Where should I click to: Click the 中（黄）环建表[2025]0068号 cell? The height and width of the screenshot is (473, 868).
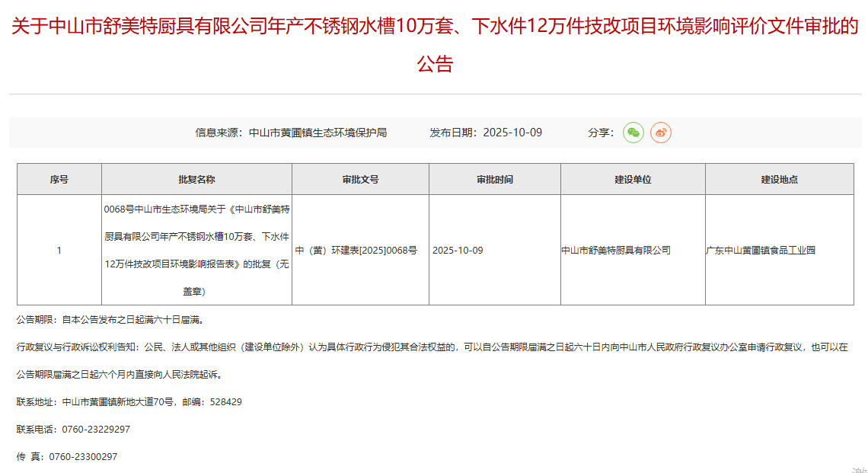click(356, 251)
